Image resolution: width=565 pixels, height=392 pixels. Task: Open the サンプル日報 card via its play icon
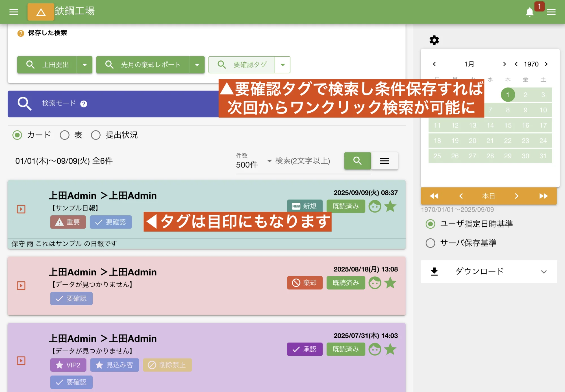(x=21, y=209)
